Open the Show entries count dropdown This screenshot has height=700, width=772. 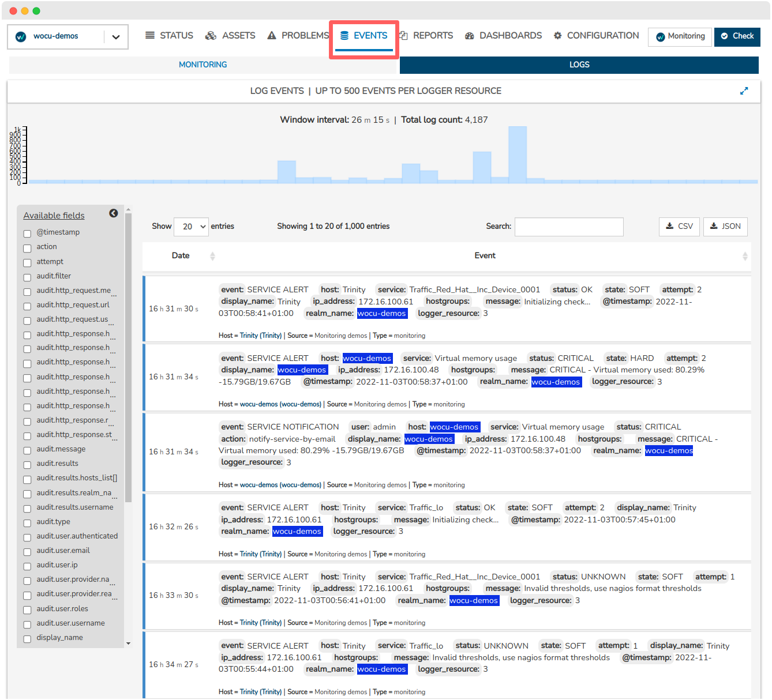(x=191, y=227)
